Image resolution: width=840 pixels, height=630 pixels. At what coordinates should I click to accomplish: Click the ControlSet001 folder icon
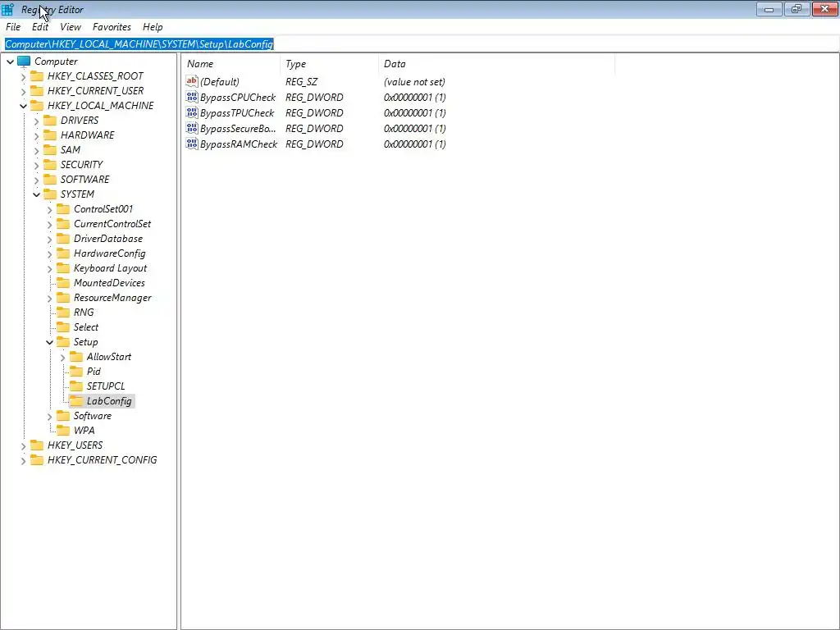click(63, 209)
